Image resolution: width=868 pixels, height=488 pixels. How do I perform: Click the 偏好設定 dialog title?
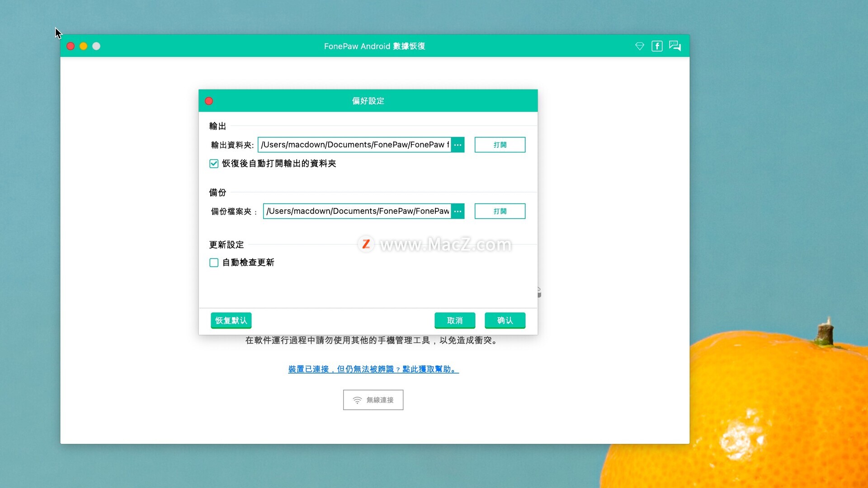point(368,101)
